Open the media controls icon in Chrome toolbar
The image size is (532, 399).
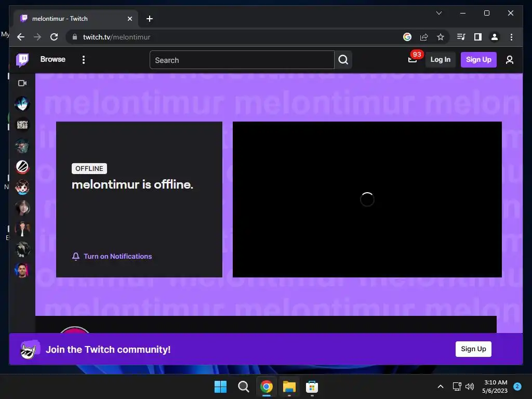pyautogui.click(x=461, y=37)
